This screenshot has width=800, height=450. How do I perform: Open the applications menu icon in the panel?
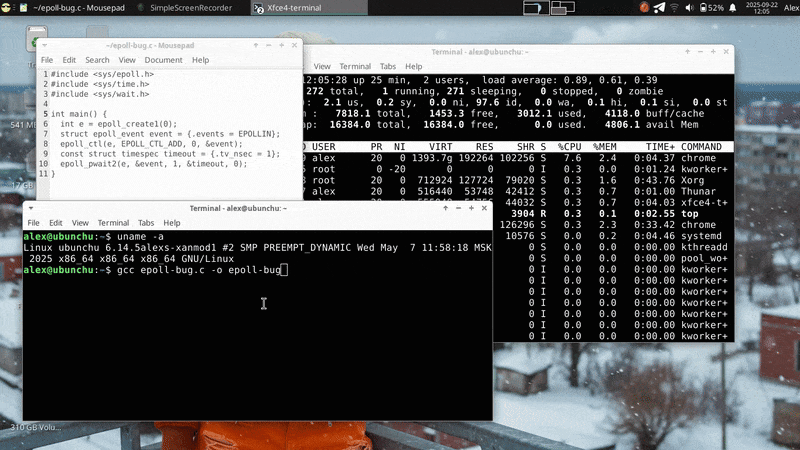click(6, 8)
